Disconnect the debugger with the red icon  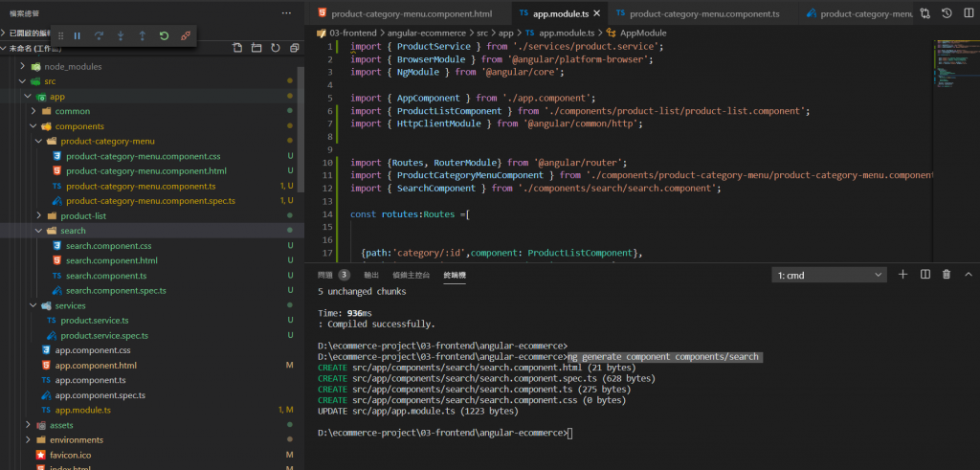click(x=186, y=35)
